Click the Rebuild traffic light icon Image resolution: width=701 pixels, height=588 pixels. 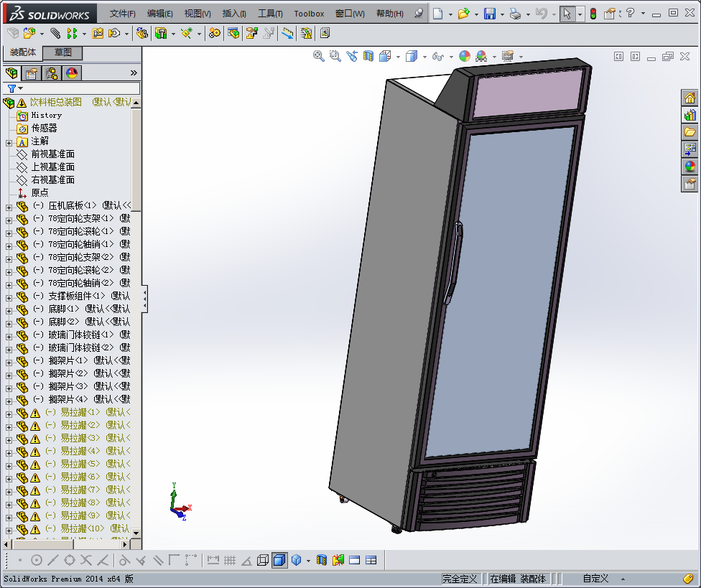point(593,14)
